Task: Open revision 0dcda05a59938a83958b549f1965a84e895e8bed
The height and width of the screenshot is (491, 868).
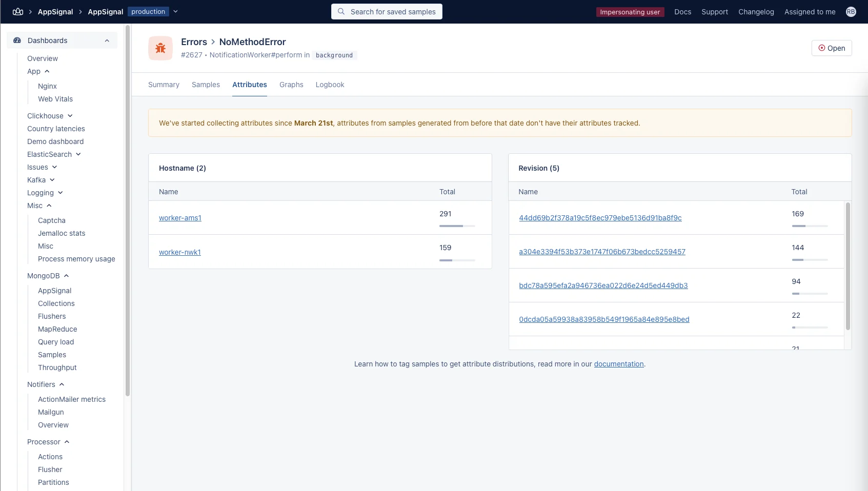Action: coord(604,319)
